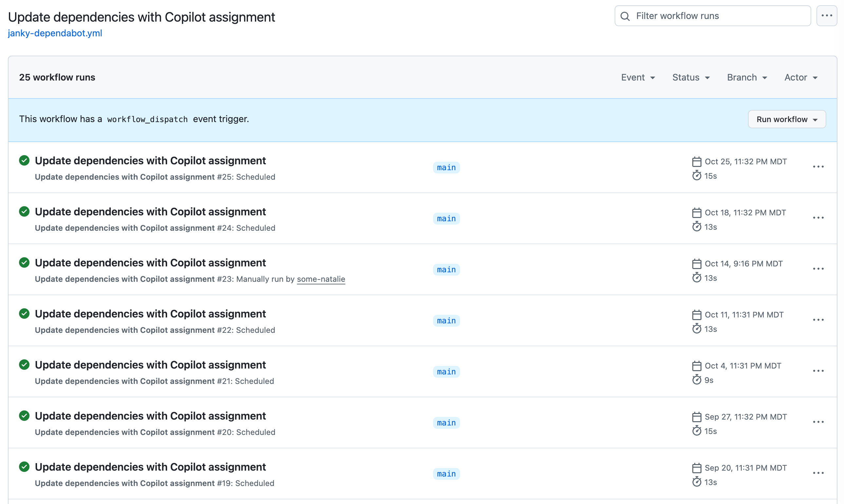
Task: Open the Branch filter dropdown
Action: click(x=747, y=78)
